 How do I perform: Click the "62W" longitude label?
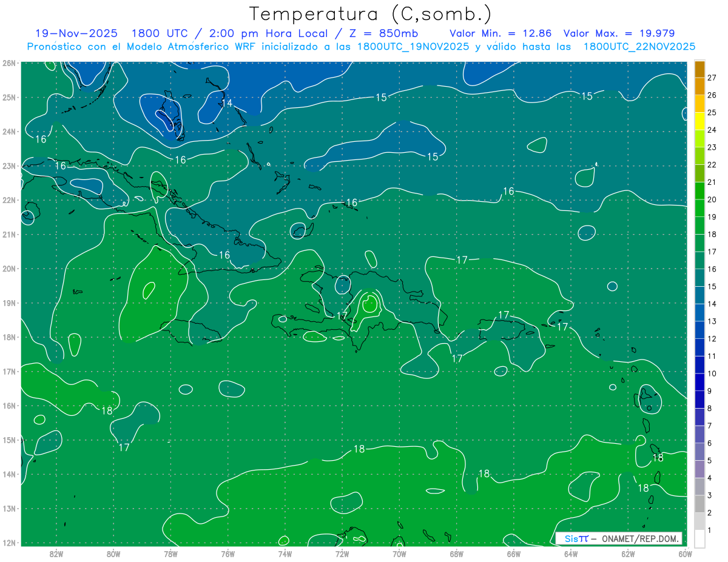pyautogui.click(x=628, y=554)
